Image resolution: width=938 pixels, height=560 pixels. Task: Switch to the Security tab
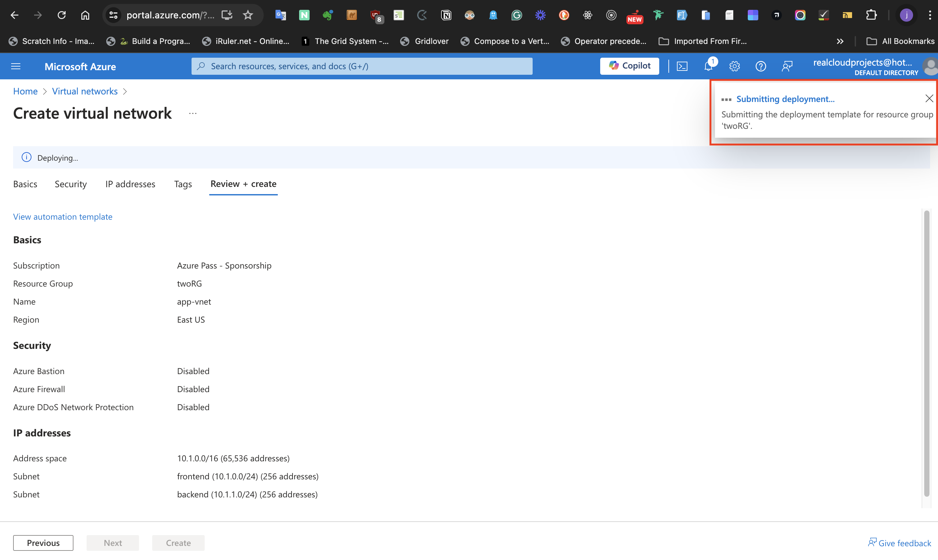71,184
